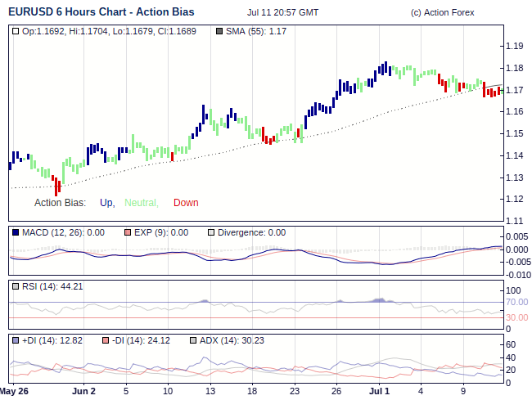The height and width of the screenshot is (400, 532).
Task: Click the EXP (9) legend swatch
Action: (127, 232)
